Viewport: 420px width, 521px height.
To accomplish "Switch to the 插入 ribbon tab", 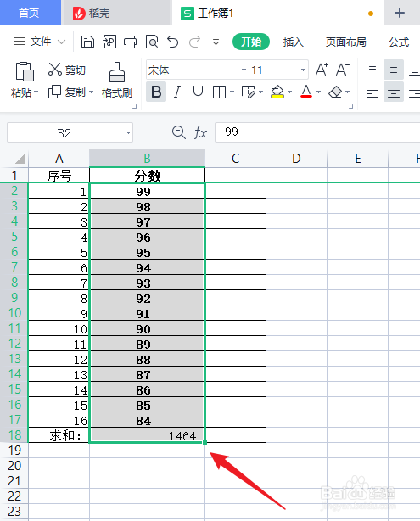I will (293, 42).
